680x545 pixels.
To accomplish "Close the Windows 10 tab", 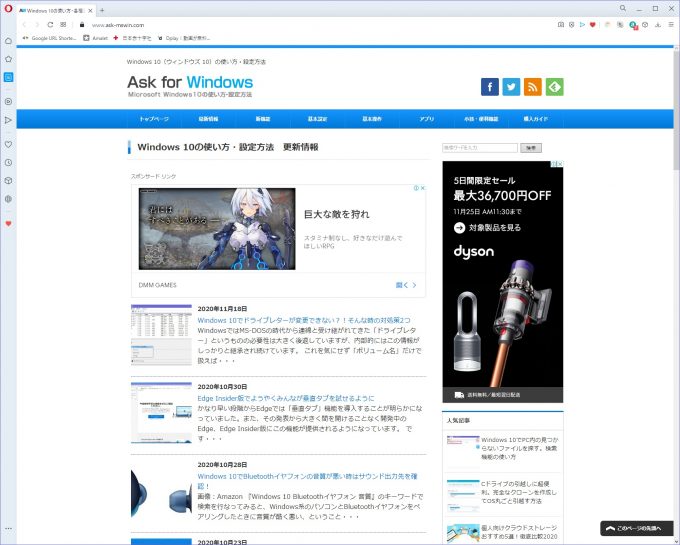I will [x=90, y=10].
